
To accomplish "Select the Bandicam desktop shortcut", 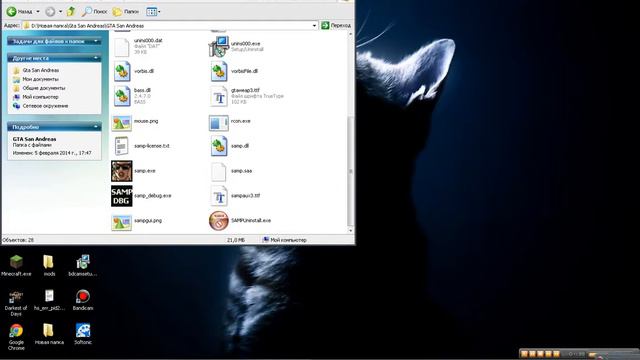I will [83, 300].
